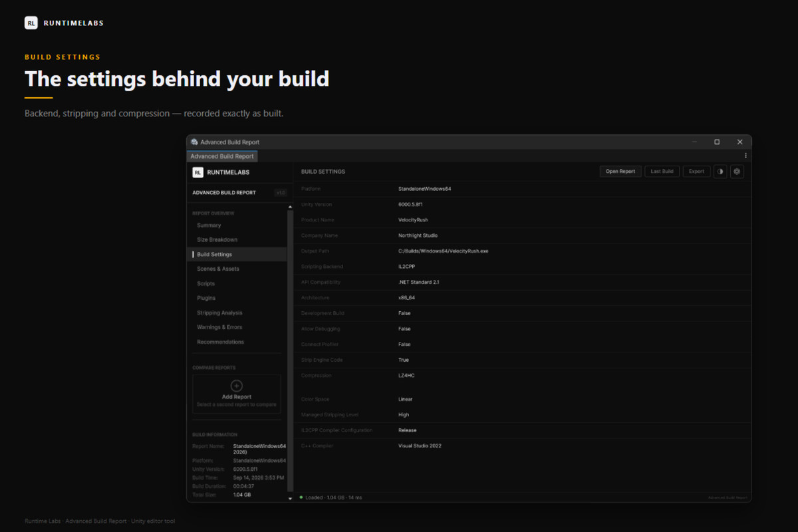Click the High managed stripping value
This screenshot has width=798, height=532.
tap(404, 414)
